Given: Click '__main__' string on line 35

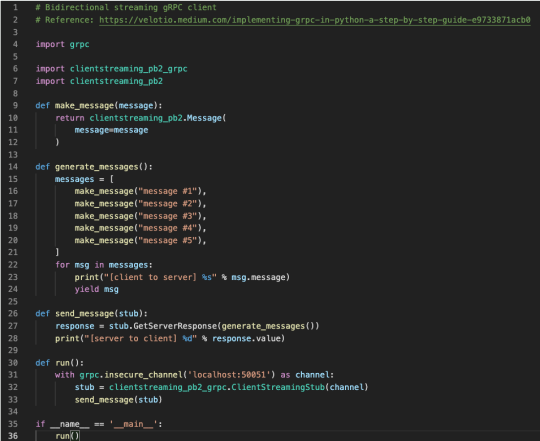Looking at the screenshot, I should (133, 424).
